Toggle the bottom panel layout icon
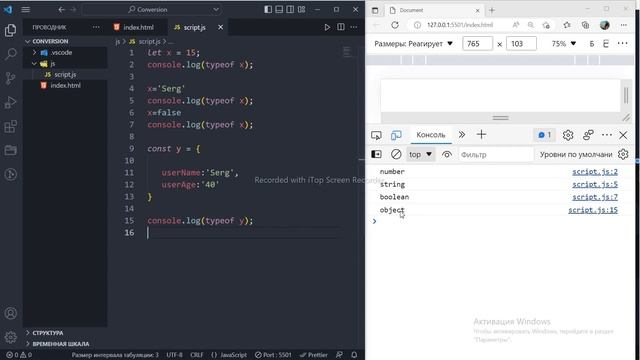The width and height of the screenshot is (640, 360). [x=279, y=9]
